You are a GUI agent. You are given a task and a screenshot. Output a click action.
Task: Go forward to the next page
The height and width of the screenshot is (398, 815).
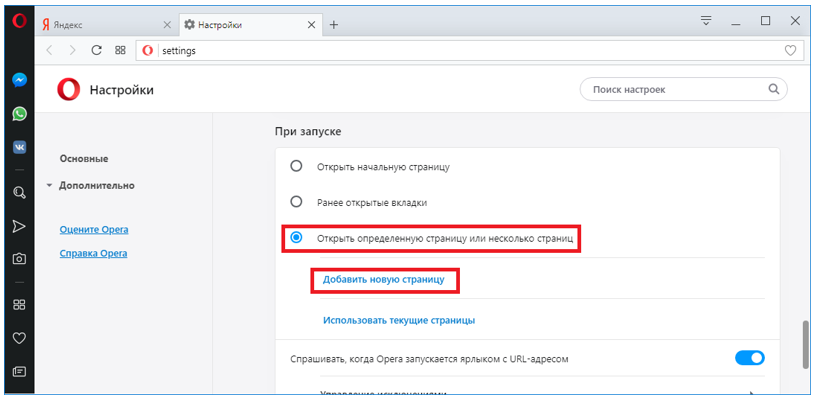click(x=72, y=50)
